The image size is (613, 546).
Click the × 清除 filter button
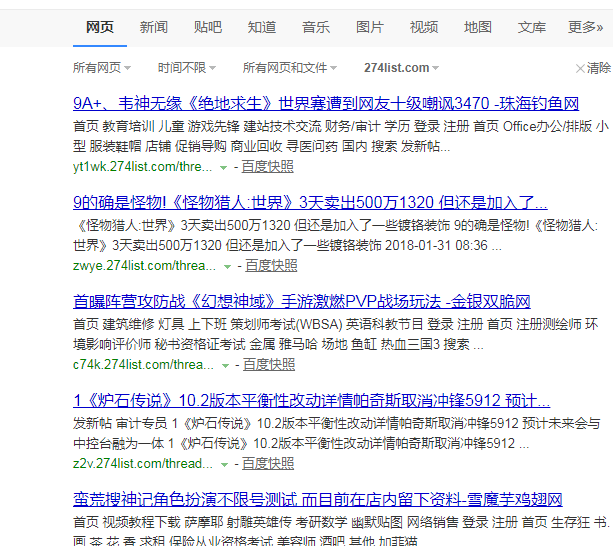(x=593, y=68)
